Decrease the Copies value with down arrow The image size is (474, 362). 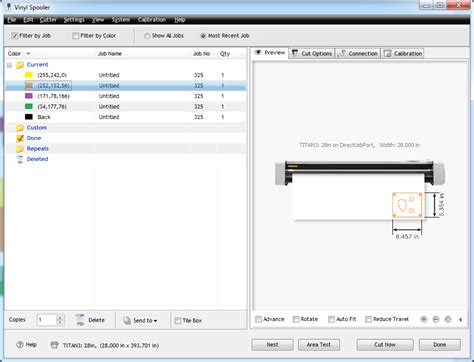point(60,323)
